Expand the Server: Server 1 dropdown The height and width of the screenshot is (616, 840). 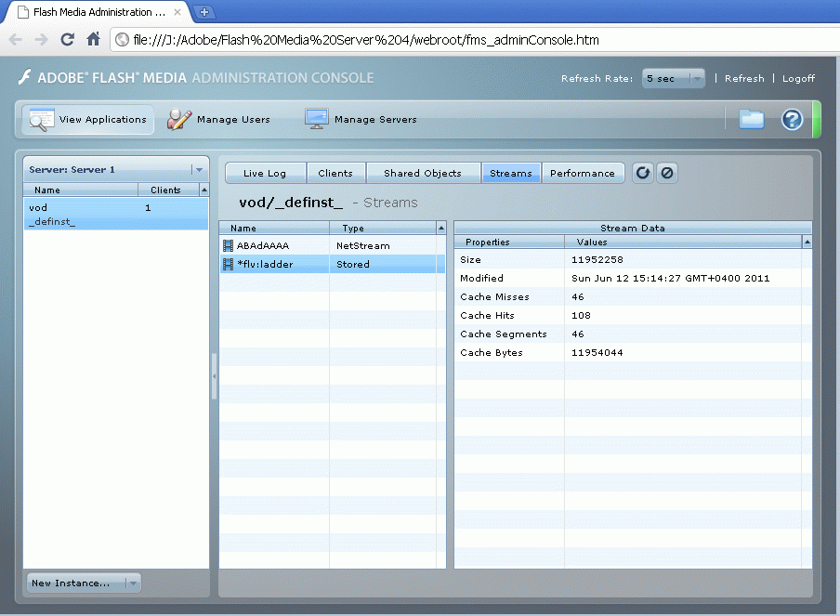coord(116,169)
